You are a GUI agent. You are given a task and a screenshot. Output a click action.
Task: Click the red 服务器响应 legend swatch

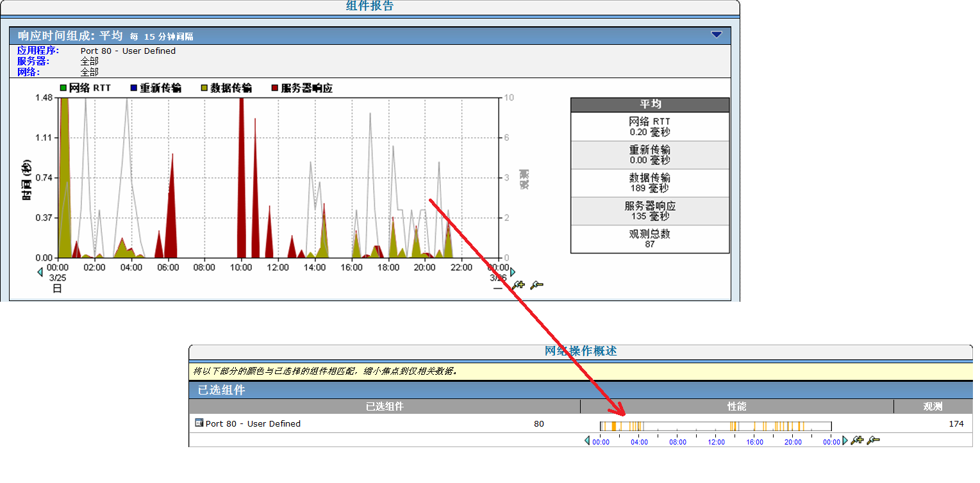point(275,88)
